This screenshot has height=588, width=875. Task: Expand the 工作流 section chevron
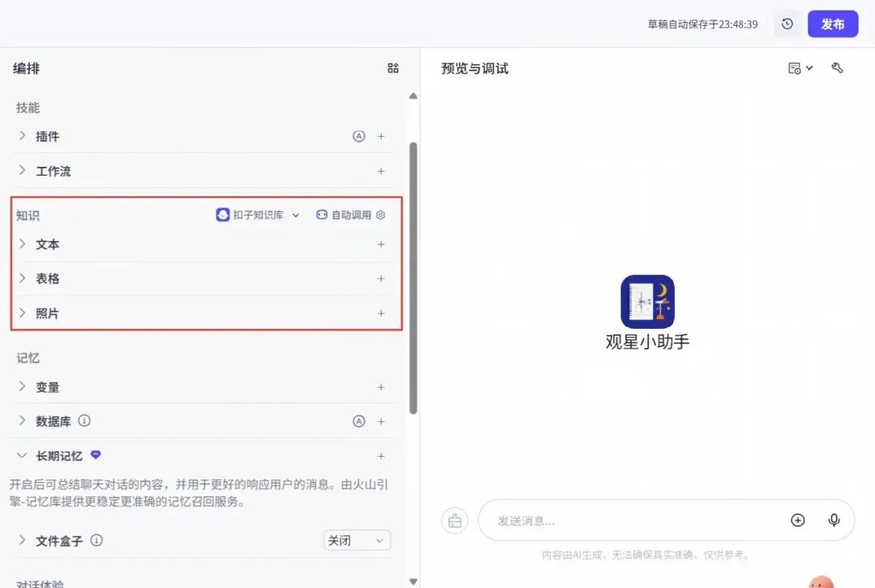click(23, 170)
